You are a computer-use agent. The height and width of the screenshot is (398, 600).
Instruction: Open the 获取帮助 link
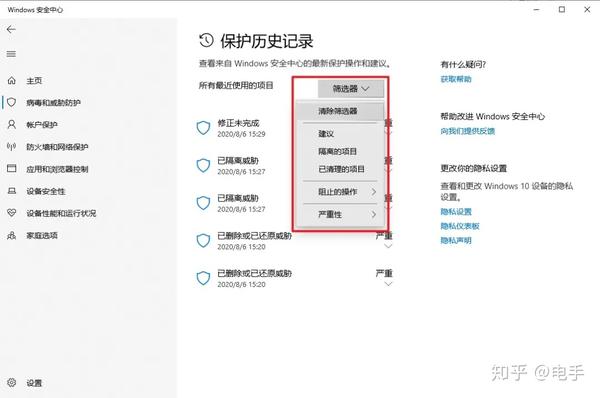tap(456, 79)
